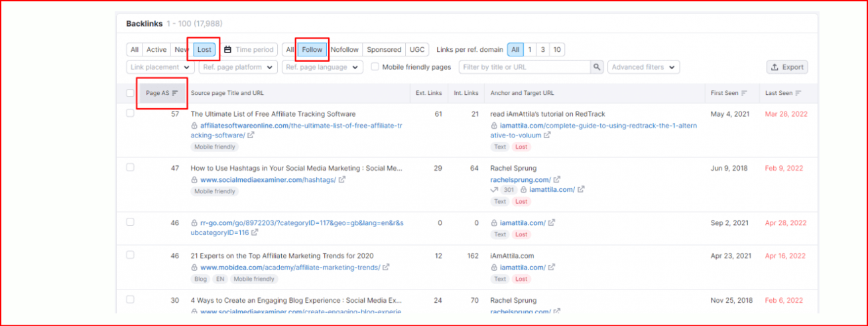Sort by Last Seen column icon

tap(798, 93)
